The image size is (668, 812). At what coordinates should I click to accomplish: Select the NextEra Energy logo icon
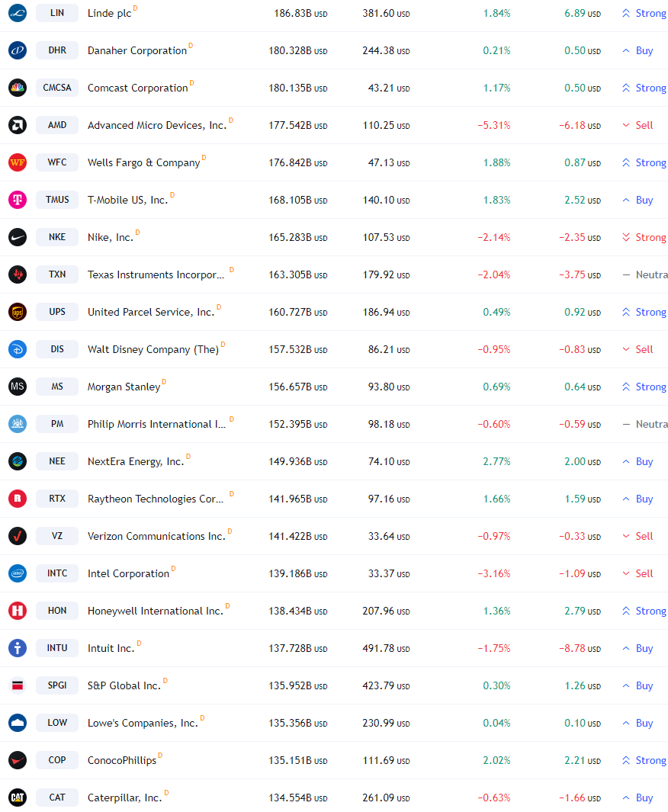(18, 461)
